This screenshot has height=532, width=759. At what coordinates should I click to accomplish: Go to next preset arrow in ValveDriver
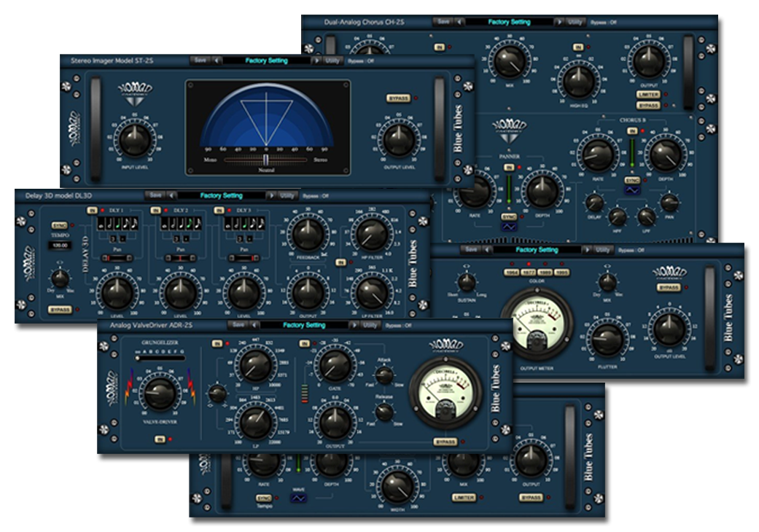(x=352, y=326)
